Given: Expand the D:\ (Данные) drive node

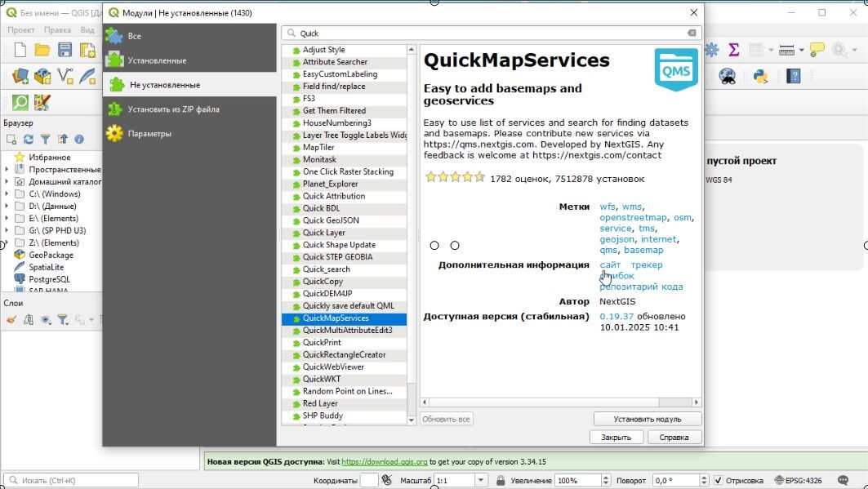Looking at the screenshot, I should point(7,206).
